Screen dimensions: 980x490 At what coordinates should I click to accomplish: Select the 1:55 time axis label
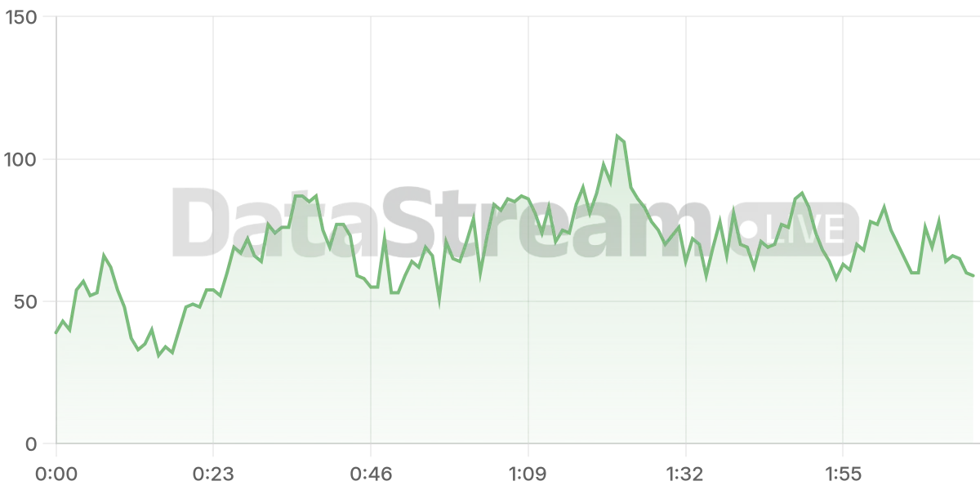pyautogui.click(x=844, y=474)
